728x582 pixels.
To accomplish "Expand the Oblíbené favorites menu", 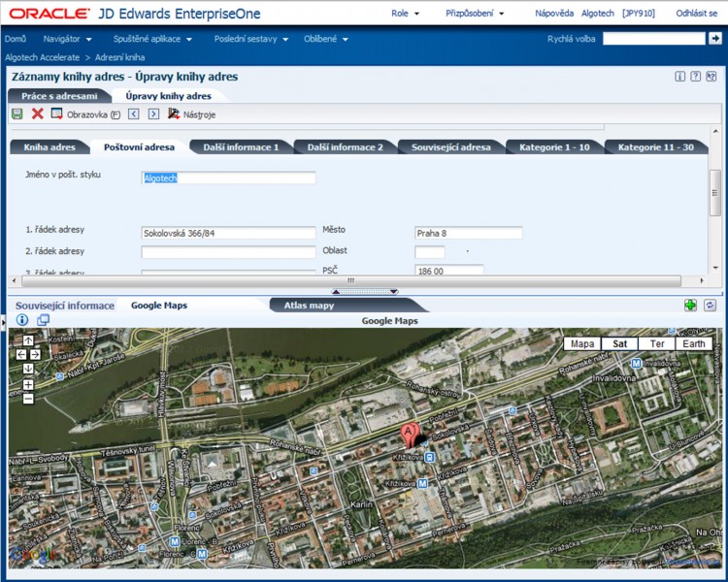I will tap(326, 39).
